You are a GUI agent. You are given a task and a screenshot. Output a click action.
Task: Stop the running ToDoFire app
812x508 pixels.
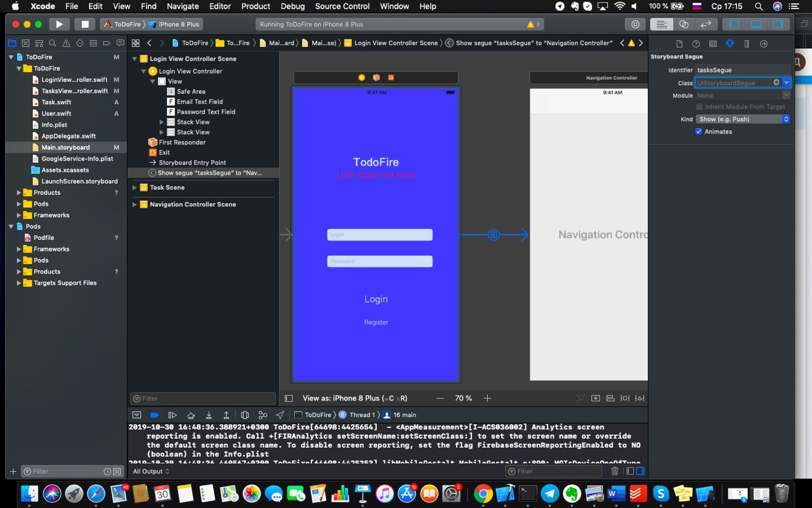pos(84,24)
